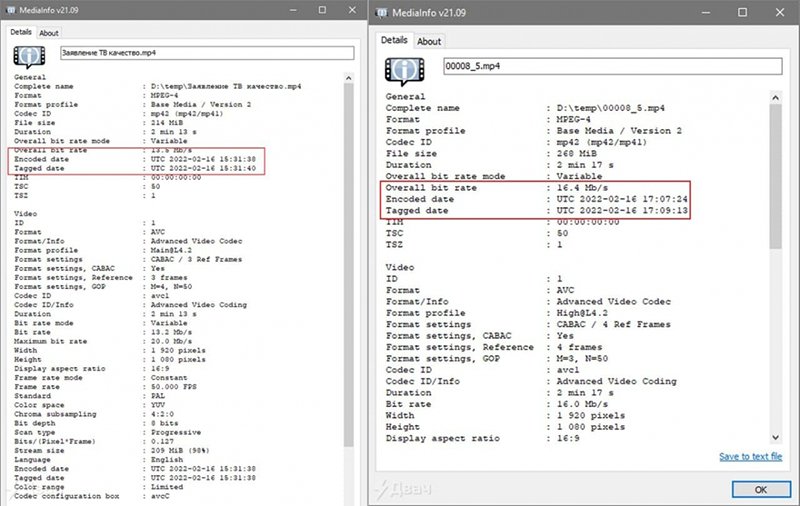Select Details tab in left window
Viewport: 800px width, 506px height.
21,32
